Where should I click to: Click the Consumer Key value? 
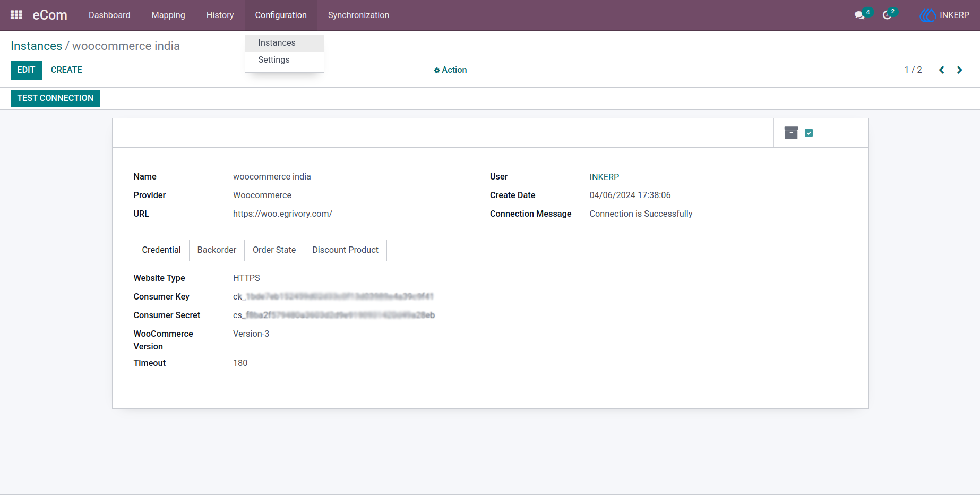coord(333,297)
